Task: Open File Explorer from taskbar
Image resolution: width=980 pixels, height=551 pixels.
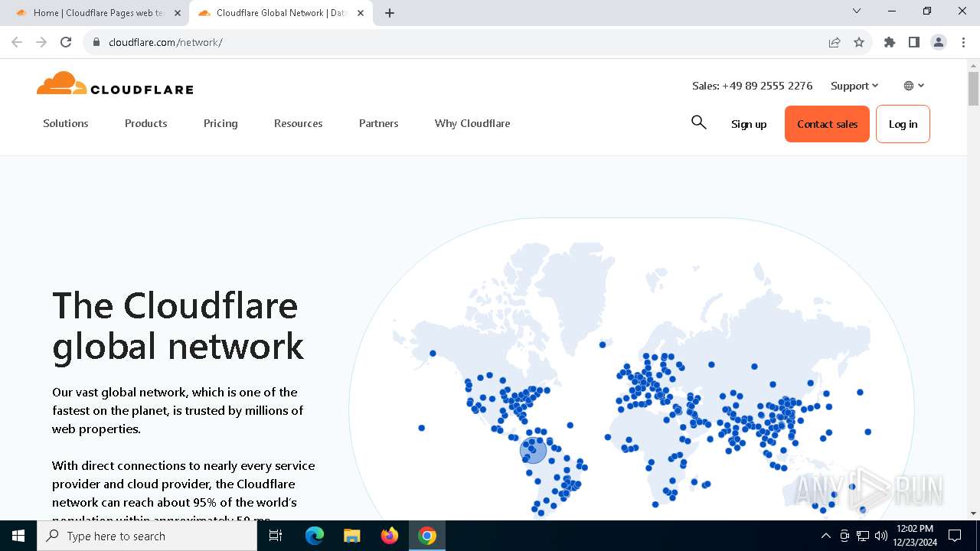Action: (352, 536)
